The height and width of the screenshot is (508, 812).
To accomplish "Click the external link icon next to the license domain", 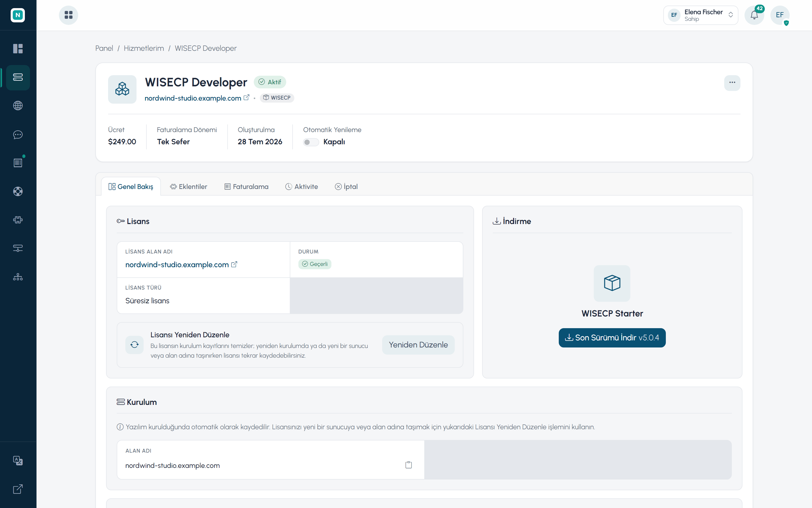I will tap(234, 264).
